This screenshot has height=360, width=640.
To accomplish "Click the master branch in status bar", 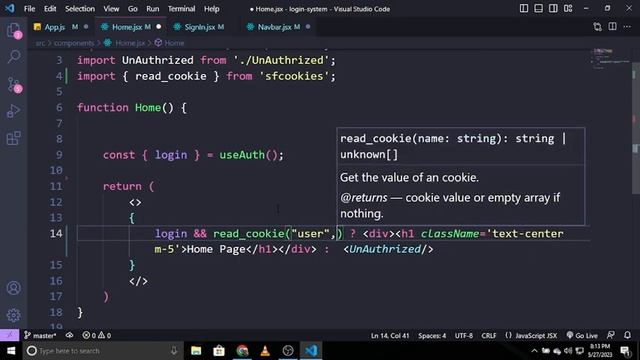I will click(40, 336).
